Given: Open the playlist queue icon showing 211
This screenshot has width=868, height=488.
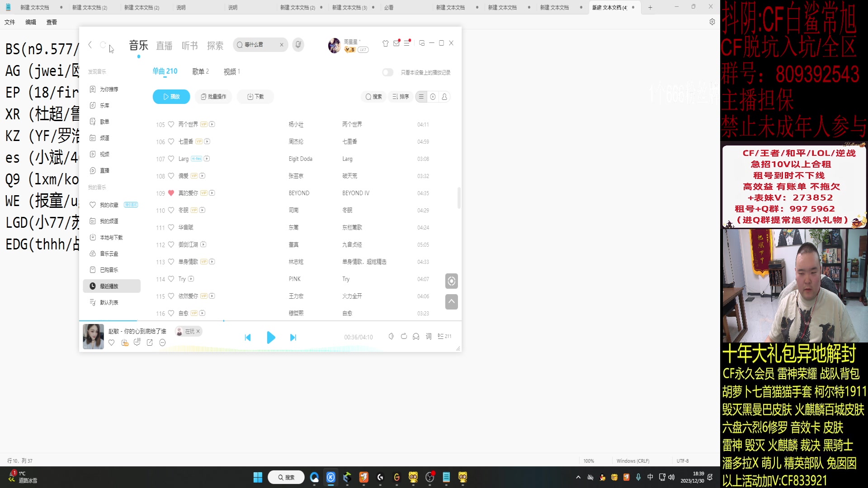Looking at the screenshot, I should tap(444, 336).
